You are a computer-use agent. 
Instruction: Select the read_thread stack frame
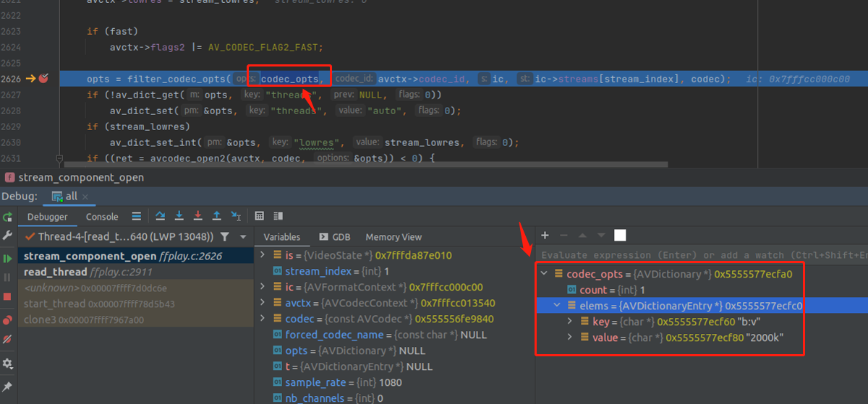[x=56, y=272]
